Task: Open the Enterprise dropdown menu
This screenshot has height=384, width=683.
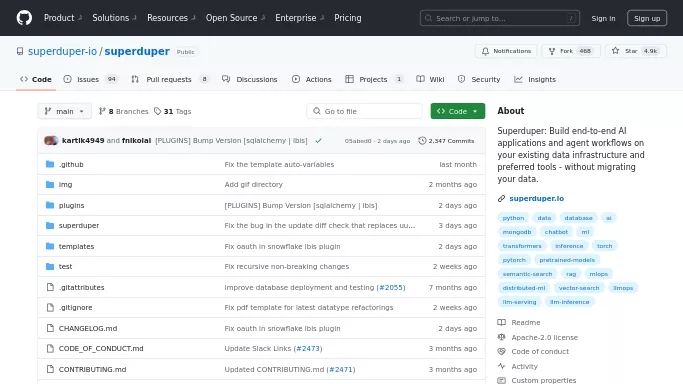Action: [x=300, y=18]
